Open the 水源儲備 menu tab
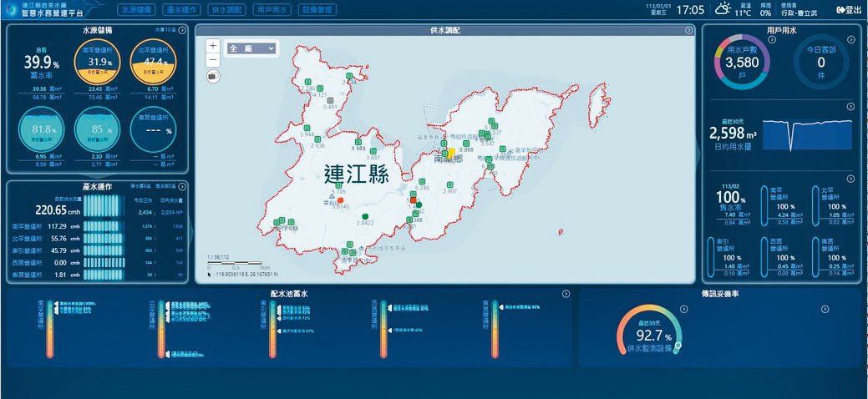This screenshot has height=399, width=868. pos(137,10)
